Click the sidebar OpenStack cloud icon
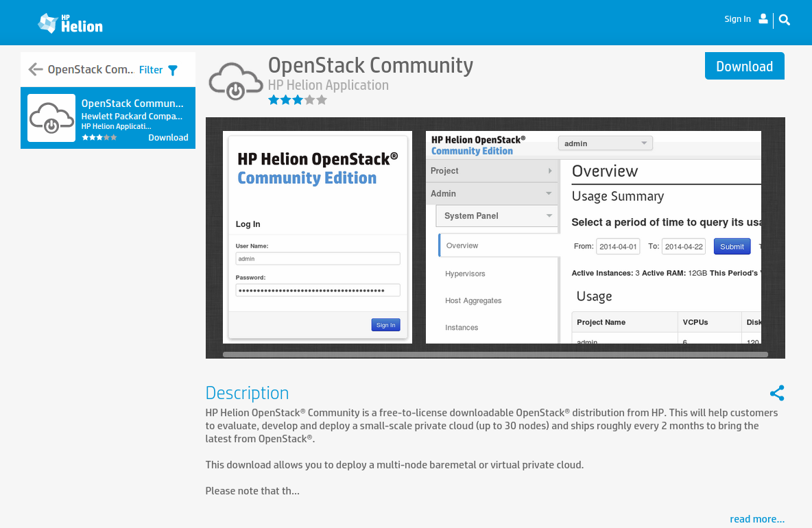This screenshot has width=812, height=528. point(51,118)
